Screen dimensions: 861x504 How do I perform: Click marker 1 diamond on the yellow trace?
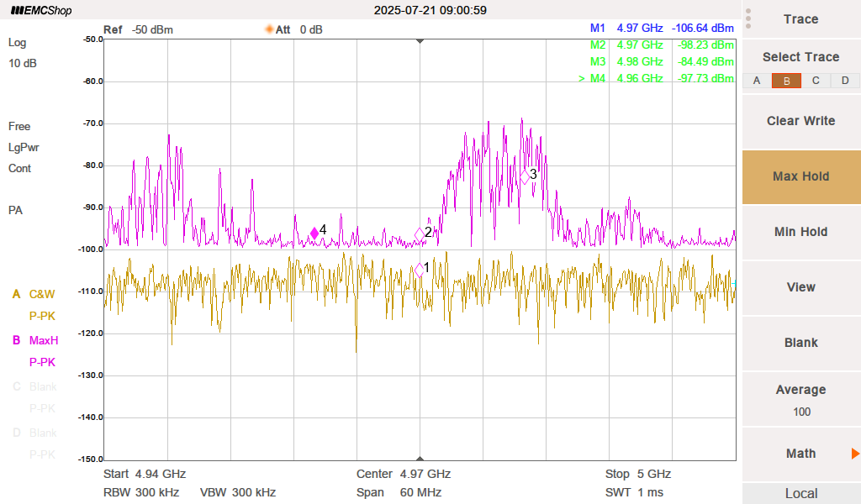420,270
